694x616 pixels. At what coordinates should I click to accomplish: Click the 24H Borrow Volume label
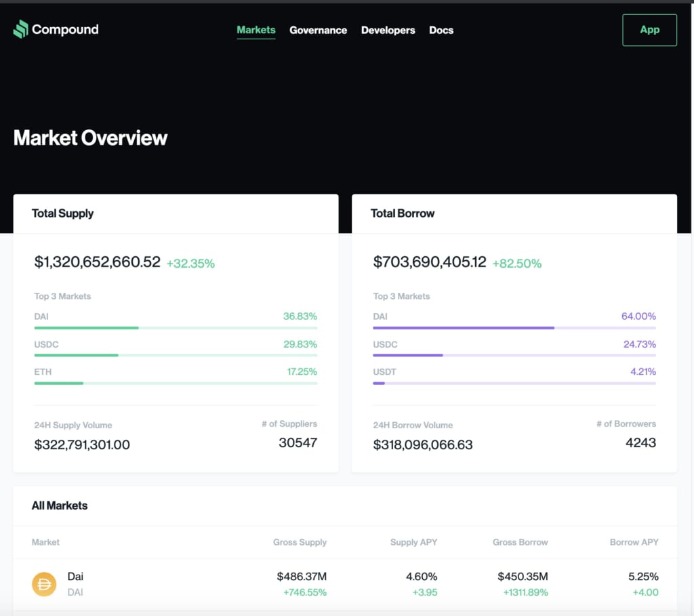tap(413, 426)
